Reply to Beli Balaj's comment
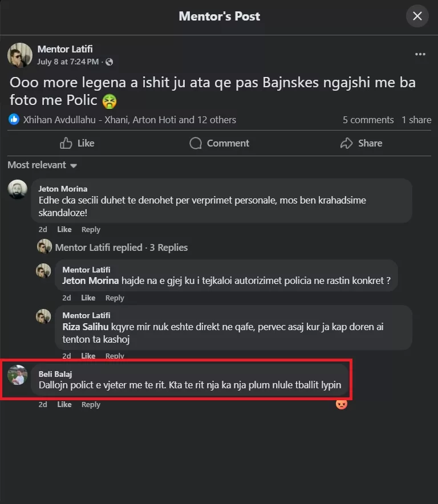Viewport: 438px width, 504px height. 91,404
